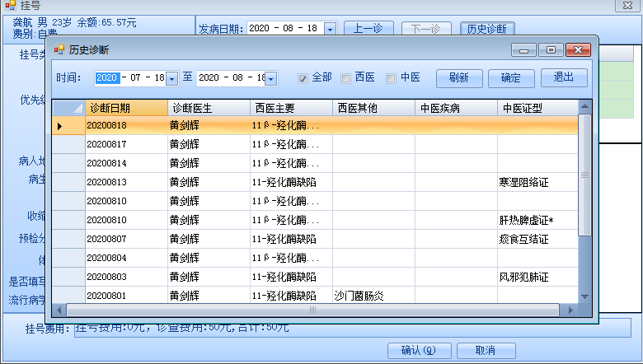Click the horizontal scrollbar thumb
This screenshot has width=643, height=364.
313,310
